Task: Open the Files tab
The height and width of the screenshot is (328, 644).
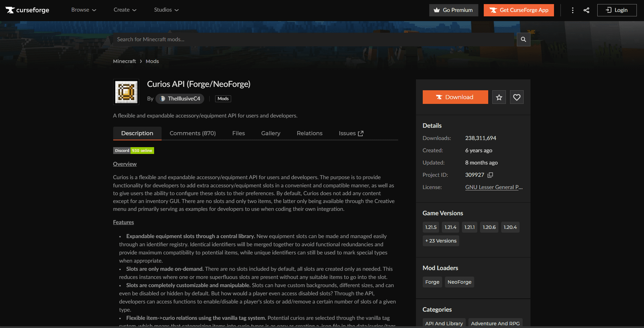Action: 239,133
